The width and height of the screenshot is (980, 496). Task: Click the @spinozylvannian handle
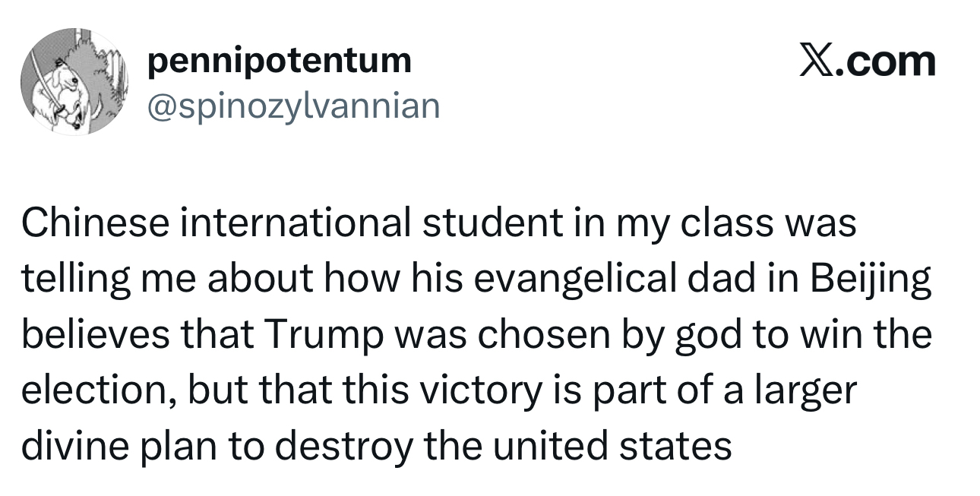293,106
